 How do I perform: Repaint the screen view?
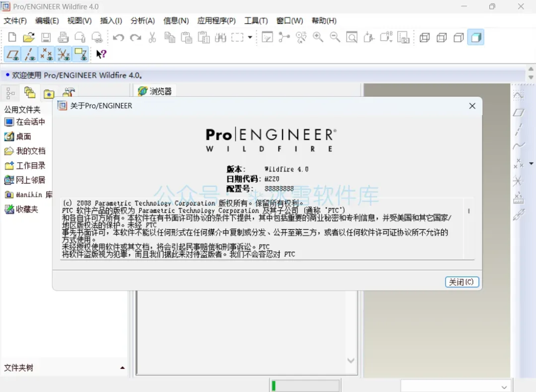tap(267, 37)
